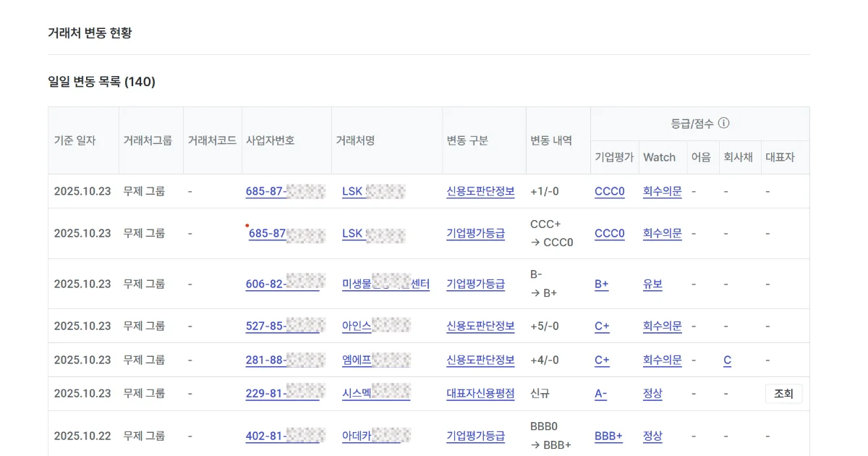Open the CCC0 grade link in the first row
Viewport: 868px width, 456px height.
(609, 191)
